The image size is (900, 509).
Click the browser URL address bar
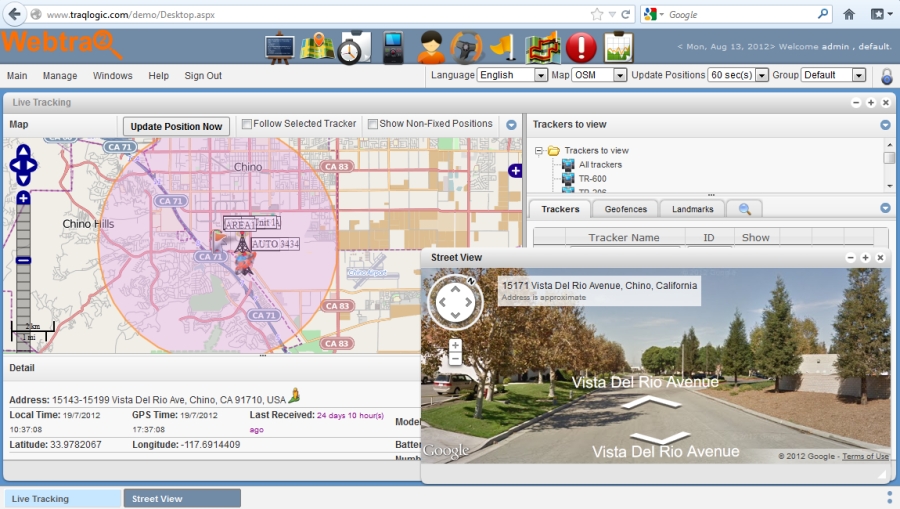(316, 14)
